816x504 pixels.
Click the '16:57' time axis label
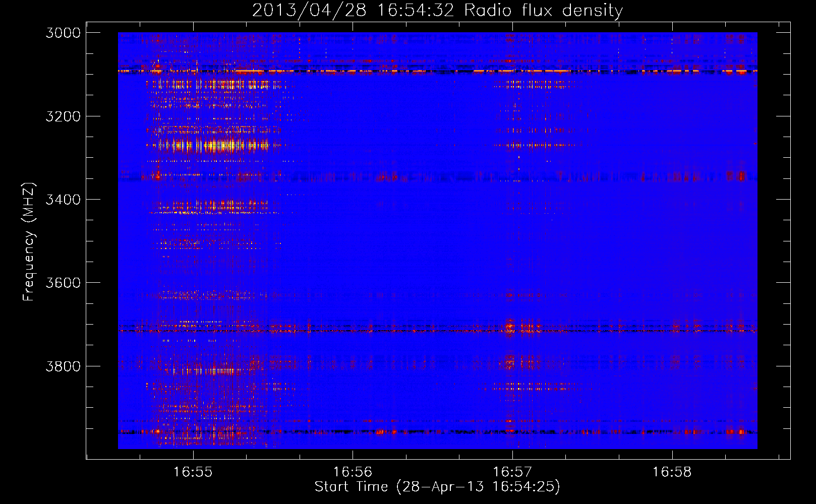coord(512,472)
